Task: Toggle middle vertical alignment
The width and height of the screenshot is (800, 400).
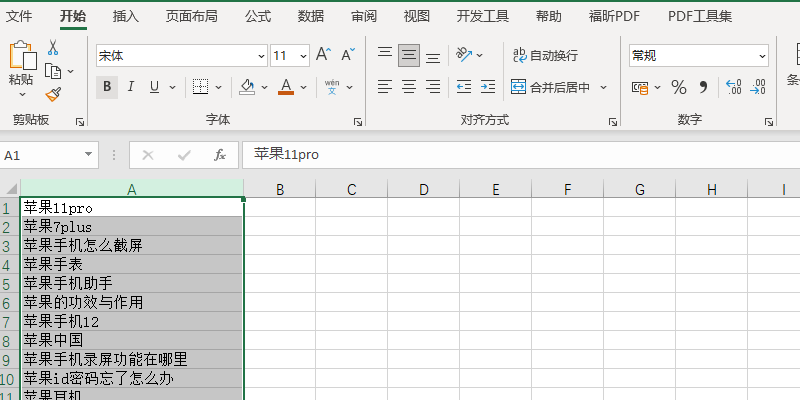Action: 409,55
